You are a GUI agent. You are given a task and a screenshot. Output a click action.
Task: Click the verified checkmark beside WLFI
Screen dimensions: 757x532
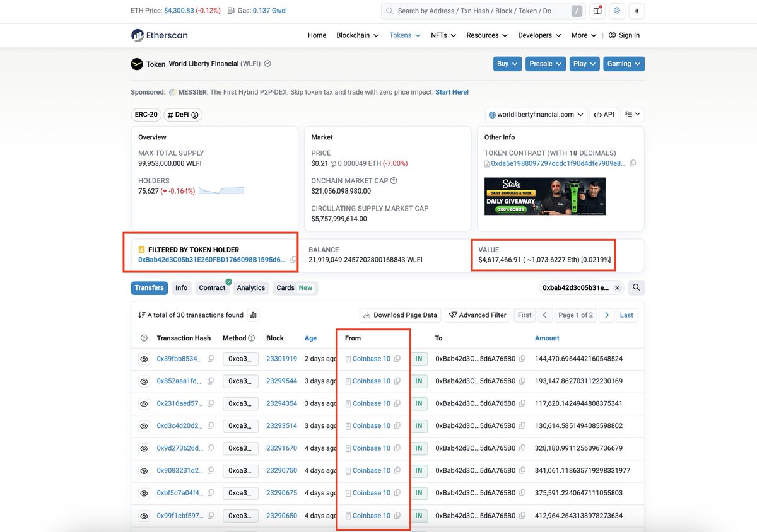(267, 63)
